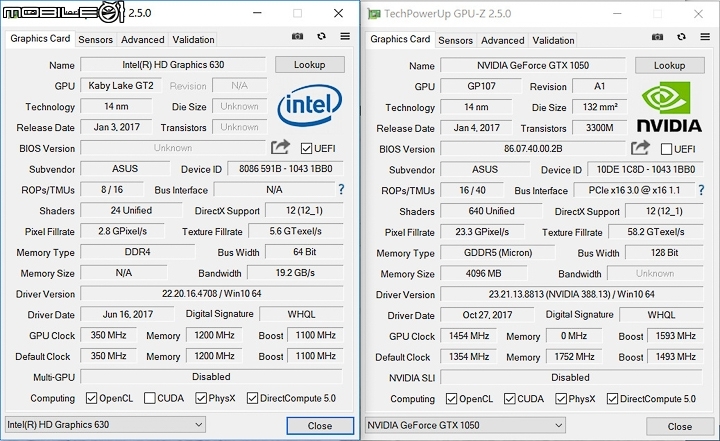Click Shaders field 24 Unified
Viewport: 720px width, 441px height.
(131, 210)
